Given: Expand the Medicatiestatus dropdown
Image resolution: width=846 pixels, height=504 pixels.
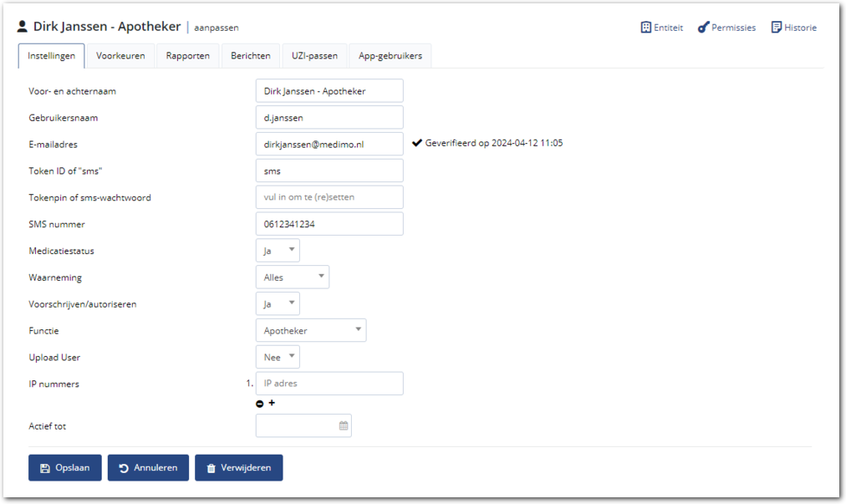Looking at the screenshot, I should [x=278, y=251].
